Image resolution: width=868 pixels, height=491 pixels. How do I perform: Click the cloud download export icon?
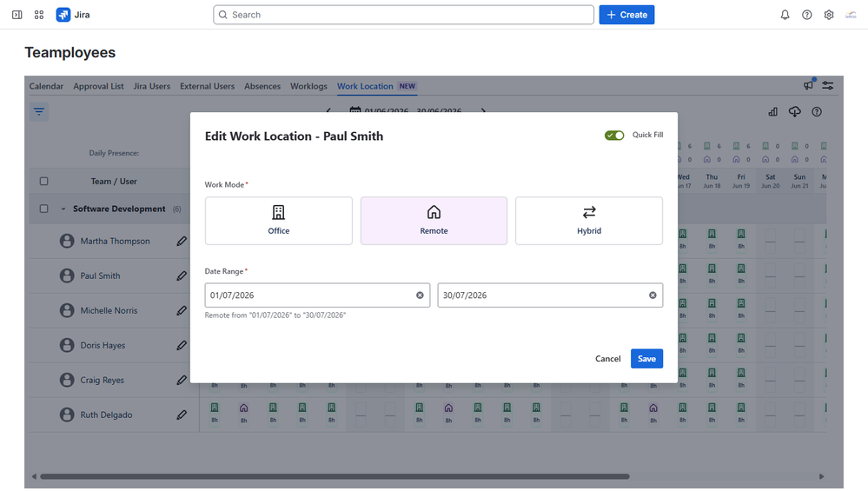[x=795, y=112]
